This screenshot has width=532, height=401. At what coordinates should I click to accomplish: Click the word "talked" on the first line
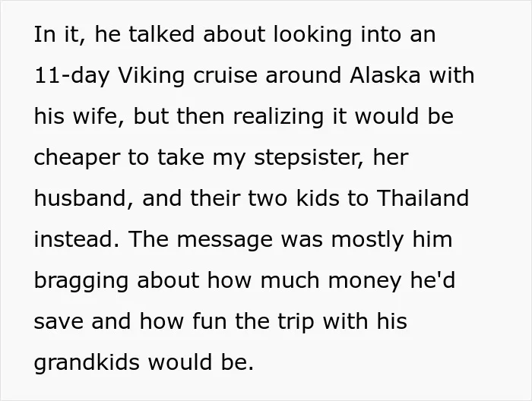[x=161, y=34]
